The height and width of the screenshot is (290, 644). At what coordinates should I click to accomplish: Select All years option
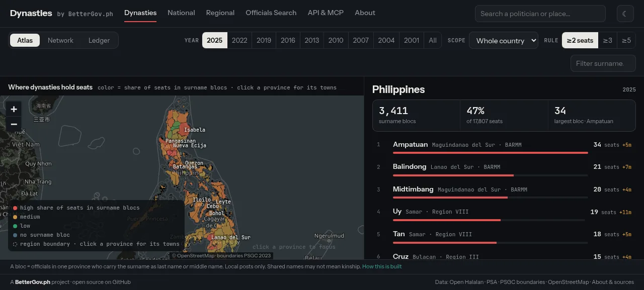point(433,40)
